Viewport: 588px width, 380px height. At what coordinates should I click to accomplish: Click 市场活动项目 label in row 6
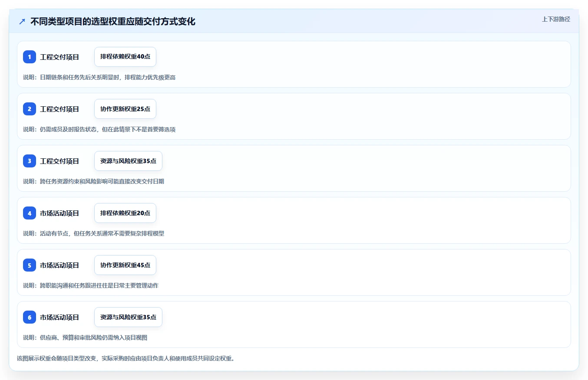(x=59, y=317)
